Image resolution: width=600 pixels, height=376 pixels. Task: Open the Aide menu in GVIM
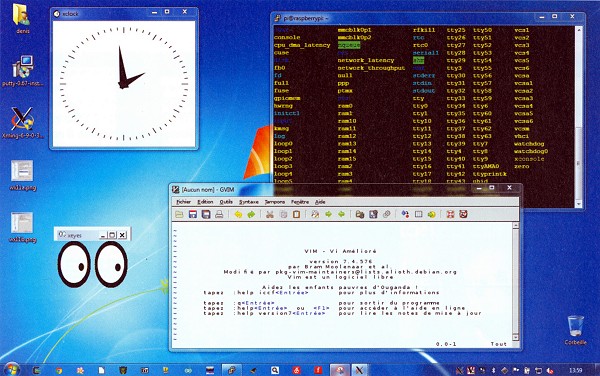pyautogui.click(x=320, y=202)
